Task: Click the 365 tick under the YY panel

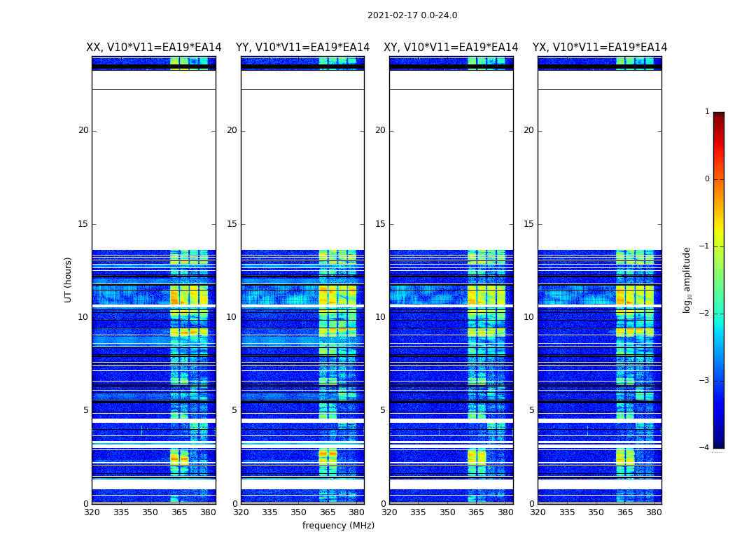Action: [328, 512]
